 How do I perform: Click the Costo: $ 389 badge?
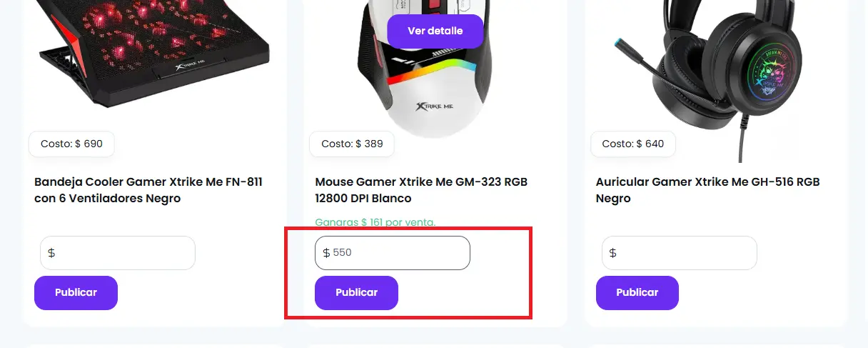pos(352,144)
